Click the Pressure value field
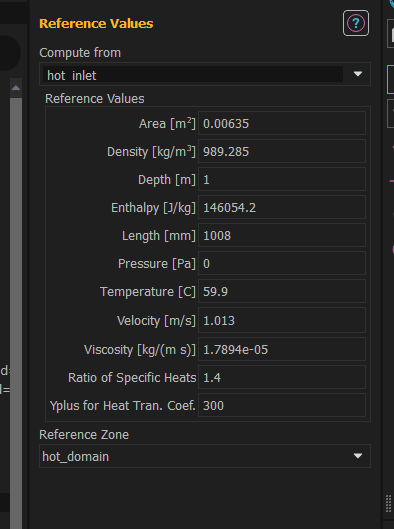 (x=282, y=263)
